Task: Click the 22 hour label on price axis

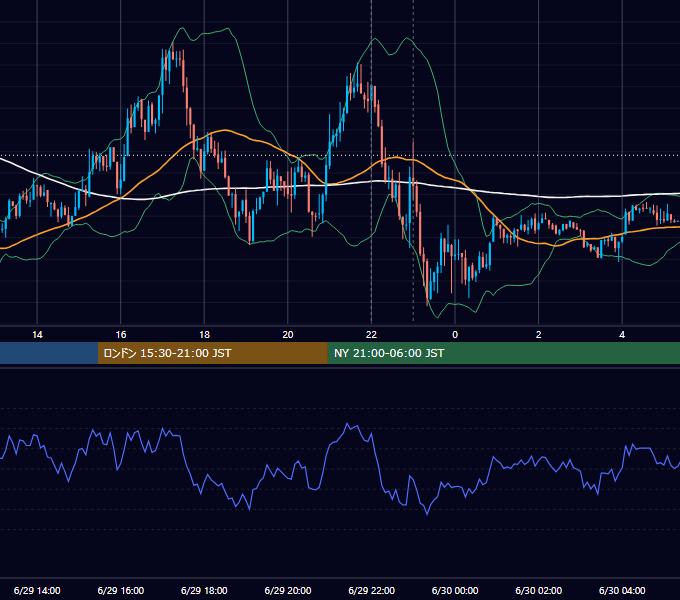Action: pos(371,335)
